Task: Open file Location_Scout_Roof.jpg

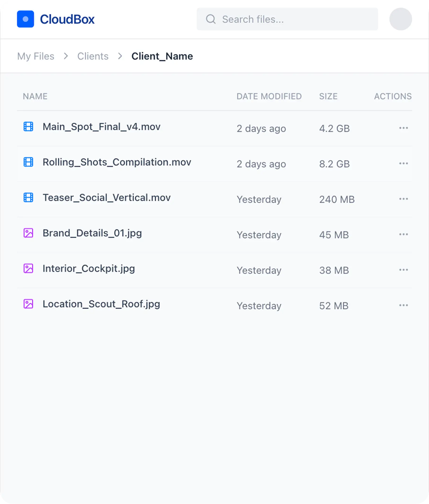Action: pos(101,304)
